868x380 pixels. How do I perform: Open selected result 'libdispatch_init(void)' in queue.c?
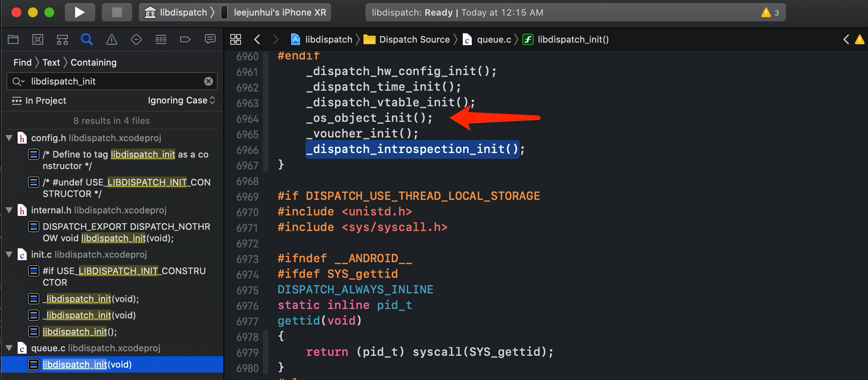[112, 364]
